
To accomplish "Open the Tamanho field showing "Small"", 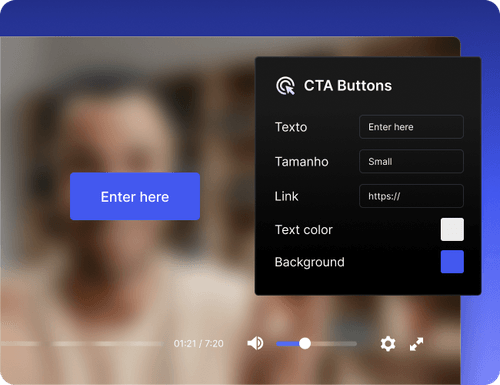I will (x=411, y=162).
